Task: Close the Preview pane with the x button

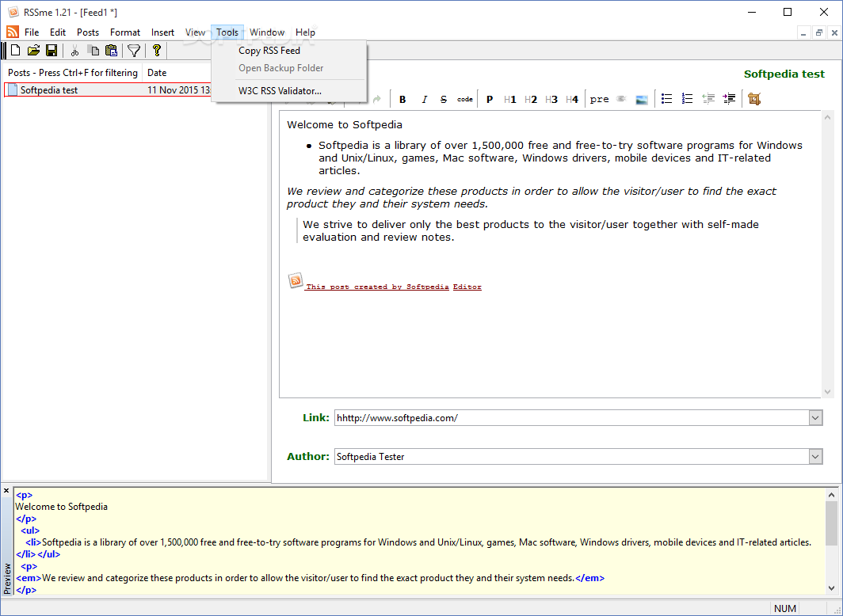Action: [x=6, y=491]
